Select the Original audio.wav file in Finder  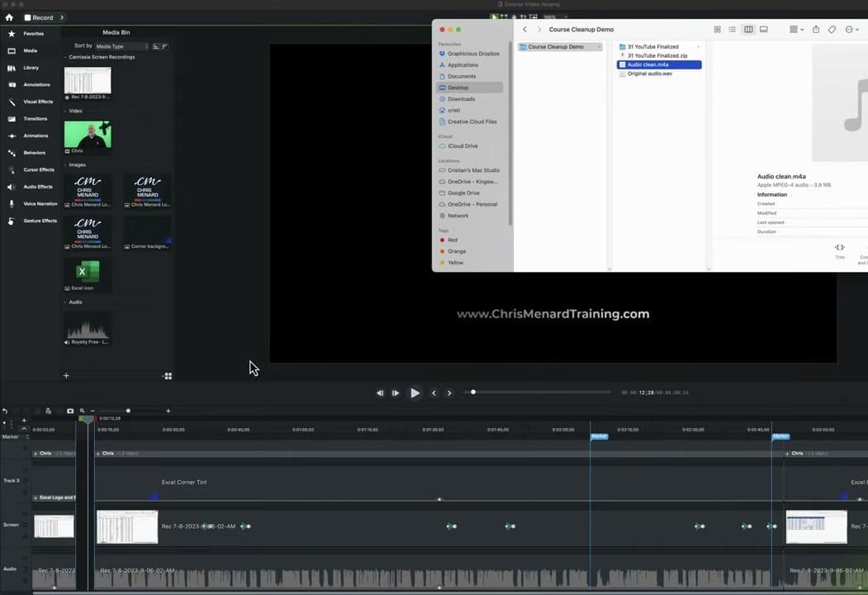pos(650,74)
